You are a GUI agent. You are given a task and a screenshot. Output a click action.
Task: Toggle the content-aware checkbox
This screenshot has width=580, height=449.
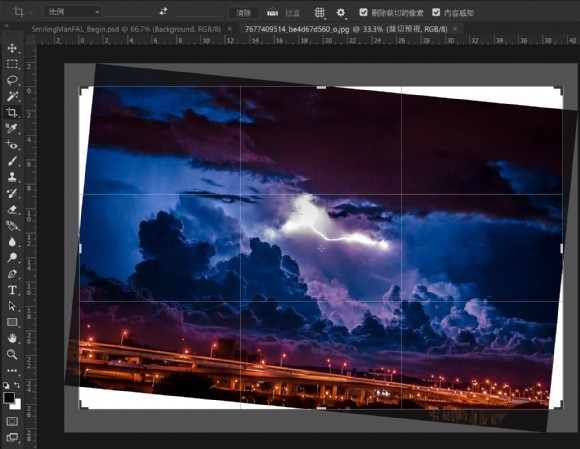436,12
